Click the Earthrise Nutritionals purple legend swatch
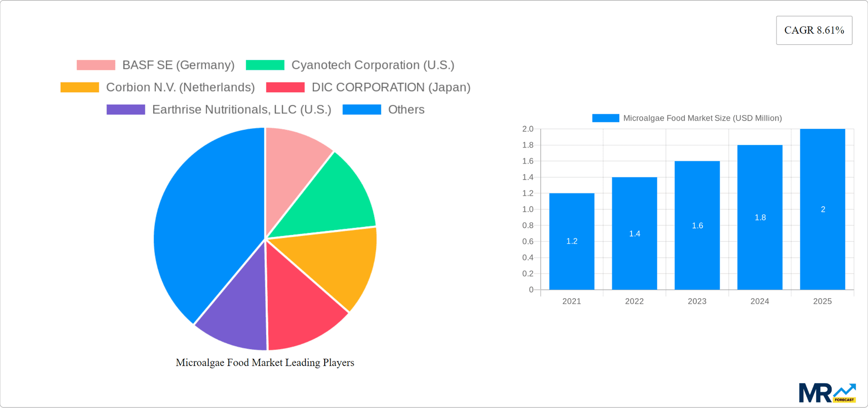The image size is (868, 408). pyautogui.click(x=126, y=109)
